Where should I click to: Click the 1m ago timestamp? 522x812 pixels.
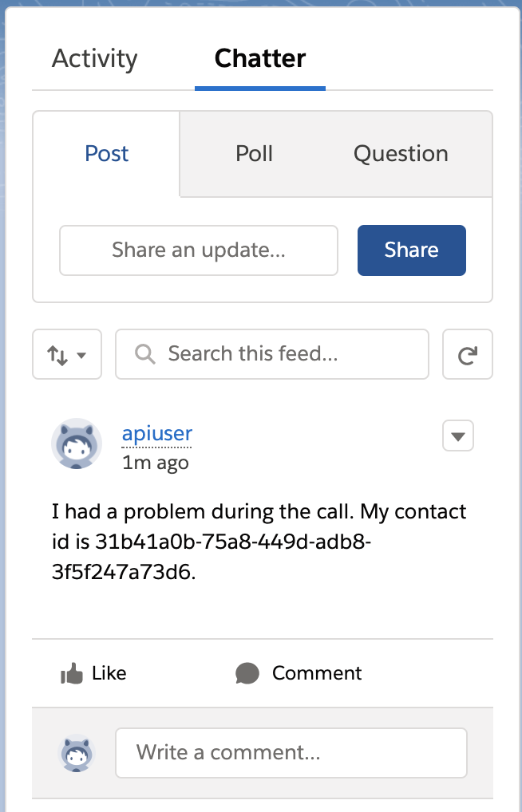point(156,463)
